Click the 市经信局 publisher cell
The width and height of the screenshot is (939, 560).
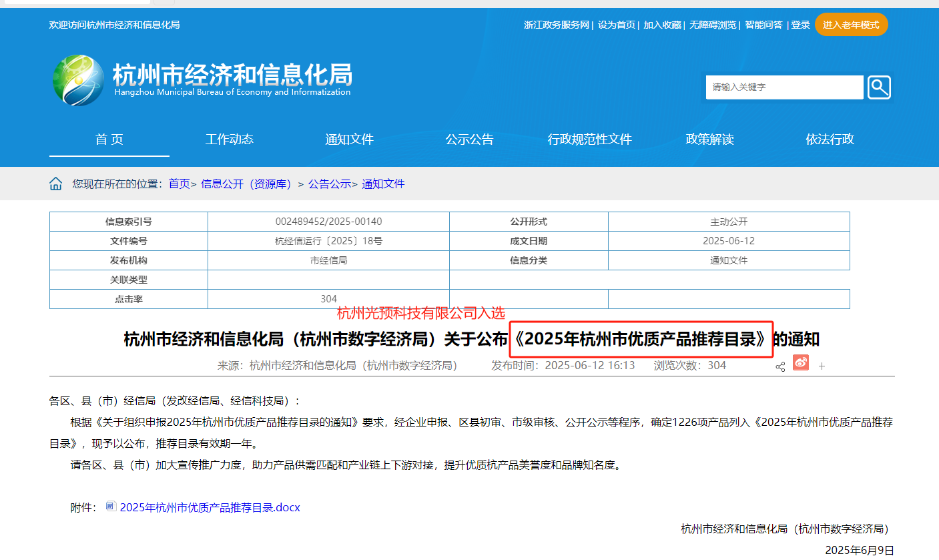click(x=329, y=260)
